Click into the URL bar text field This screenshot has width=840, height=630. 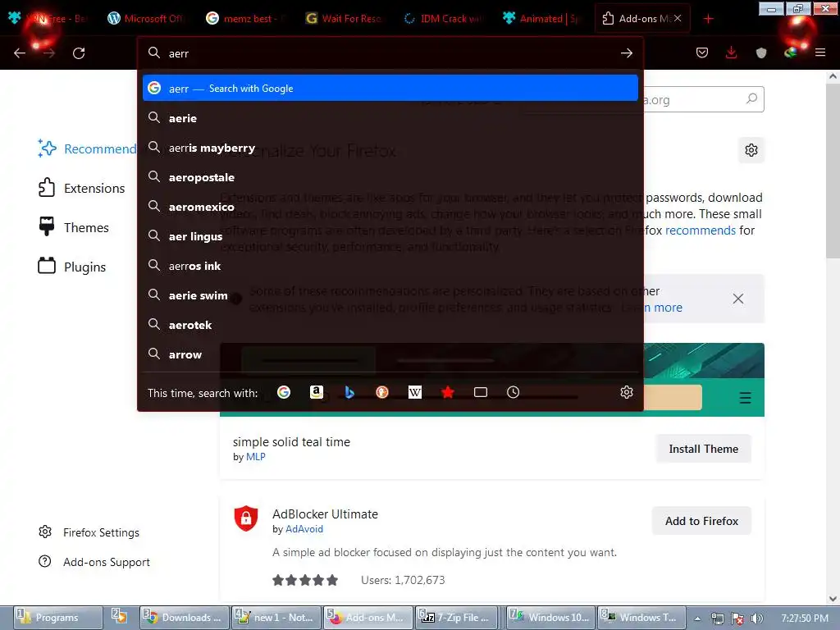point(391,53)
